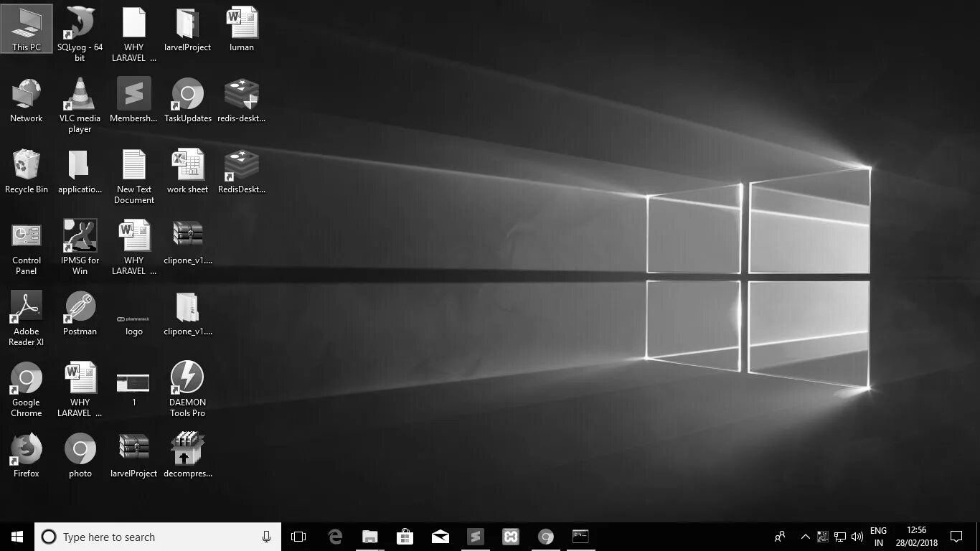Select the Membersh... Sublime file icon
The height and width of the screenshot is (551, 980).
(x=134, y=100)
